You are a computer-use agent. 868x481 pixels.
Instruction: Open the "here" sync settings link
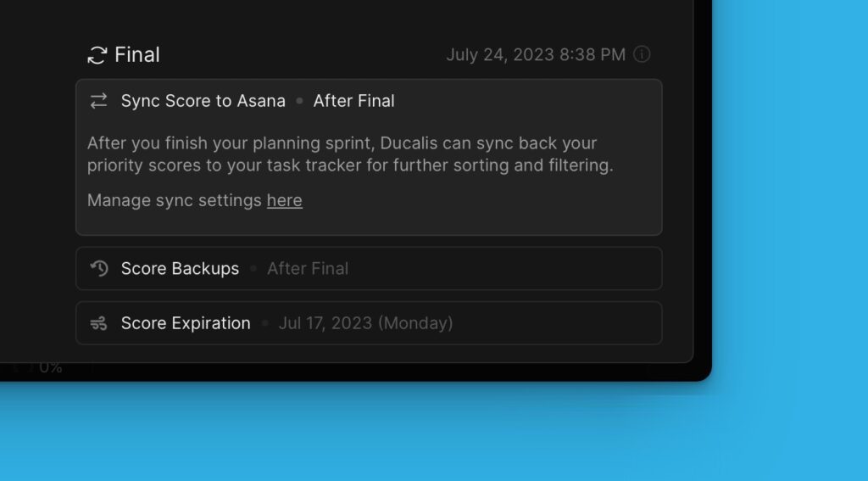click(x=285, y=200)
